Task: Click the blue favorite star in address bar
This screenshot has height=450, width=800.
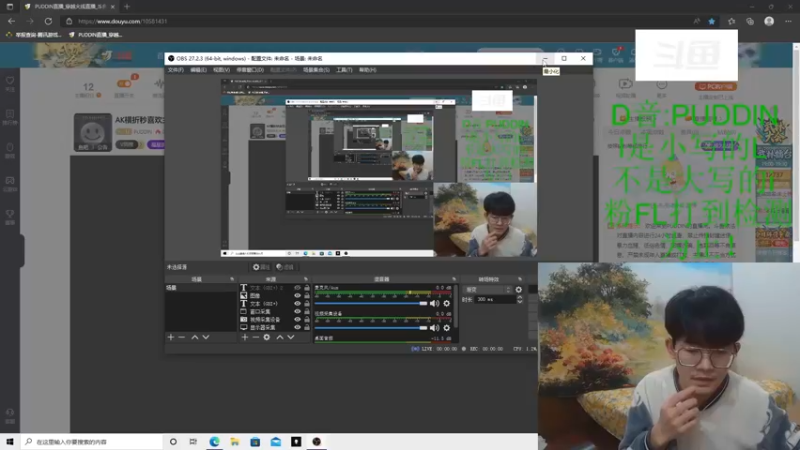Action: click(x=712, y=21)
